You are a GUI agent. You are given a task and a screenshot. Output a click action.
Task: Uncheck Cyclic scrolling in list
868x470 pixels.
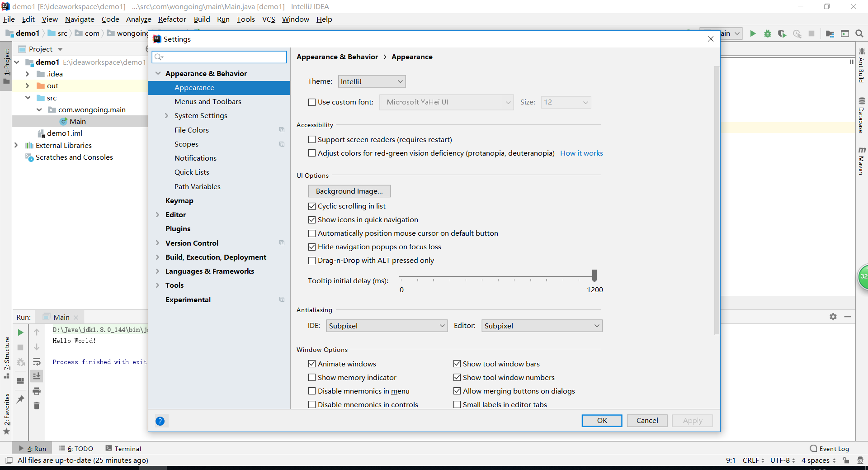click(x=312, y=206)
